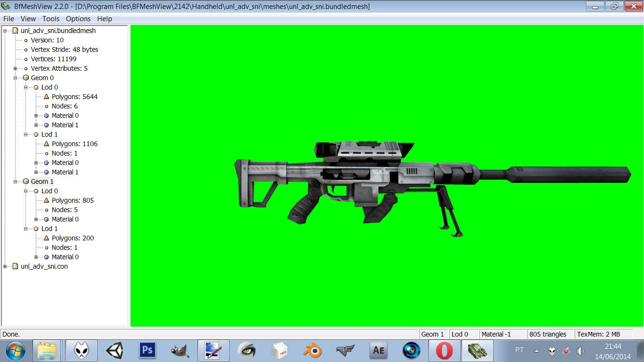
Task: Expand Material 0 under Geom 0 Lod 0
Action: point(37,115)
